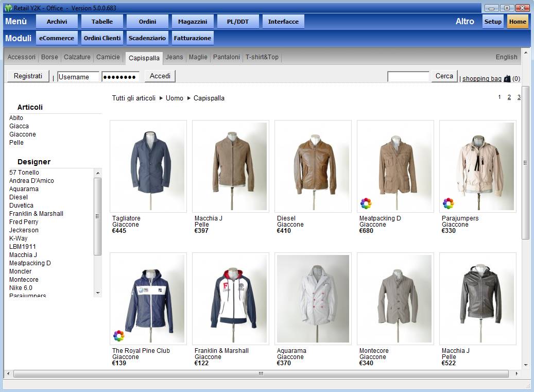Click the Retail Y2K app icon in title bar
The image size is (534, 392).
coord(9,8)
